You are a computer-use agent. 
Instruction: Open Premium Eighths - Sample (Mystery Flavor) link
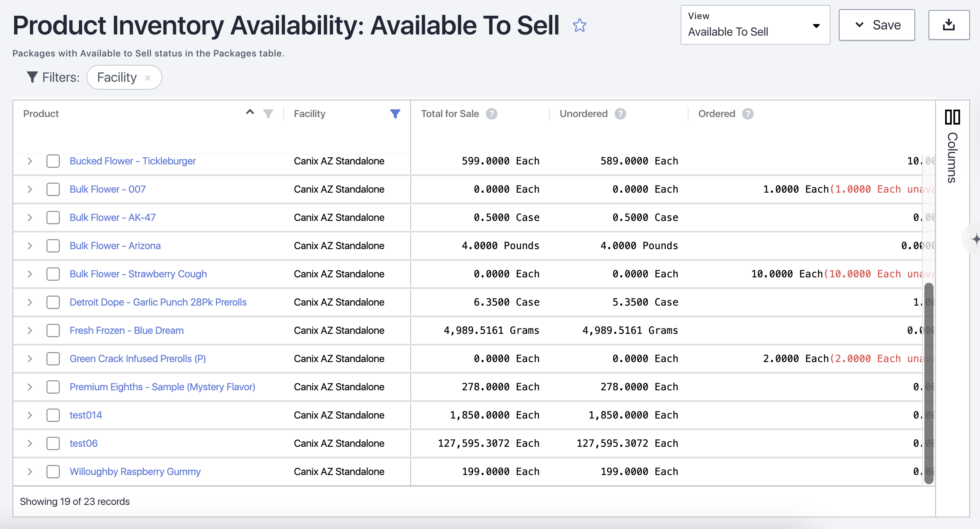click(162, 387)
